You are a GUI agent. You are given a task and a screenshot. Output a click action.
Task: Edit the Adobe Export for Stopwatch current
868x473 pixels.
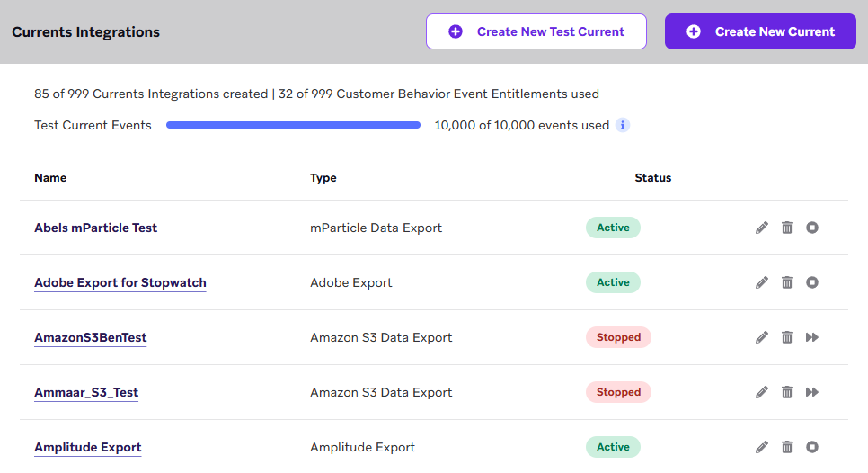(762, 282)
